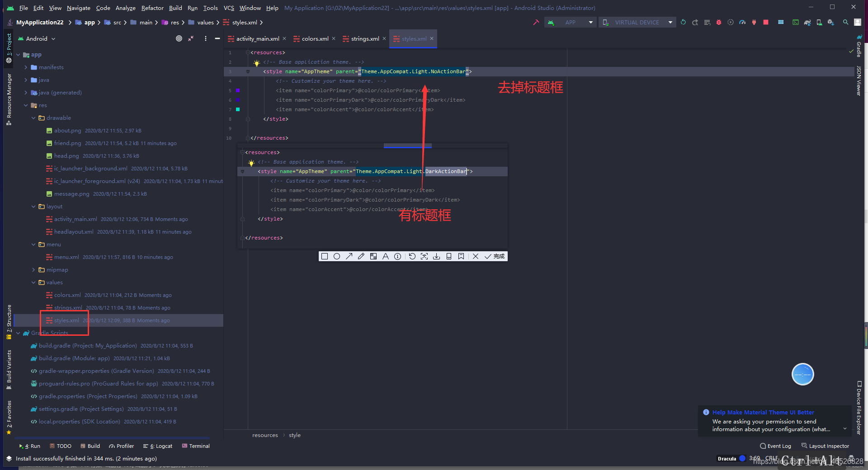Screen dimensions: 868x470
Task: Click the user account avatar icon
Action: [x=858, y=22]
